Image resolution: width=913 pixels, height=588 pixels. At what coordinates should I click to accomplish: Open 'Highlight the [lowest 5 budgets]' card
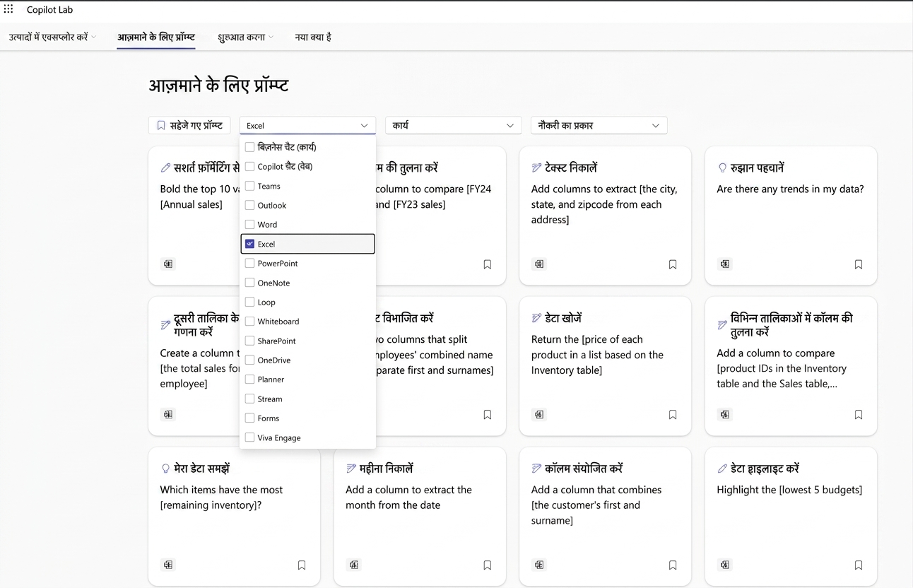pyautogui.click(x=791, y=516)
